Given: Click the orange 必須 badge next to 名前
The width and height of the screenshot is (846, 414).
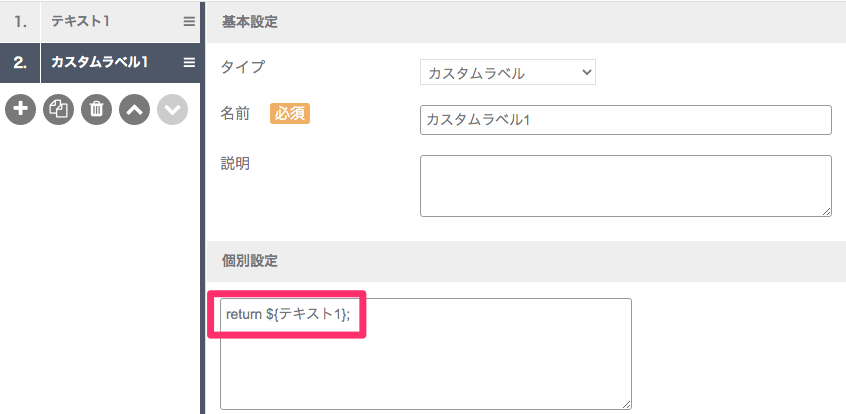Looking at the screenshot, I should pos(290,114).
